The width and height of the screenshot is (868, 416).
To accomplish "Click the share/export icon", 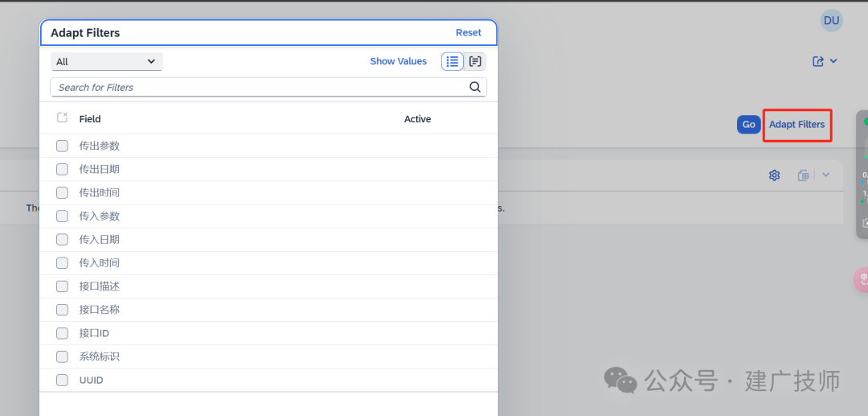I will click(817, 61).
